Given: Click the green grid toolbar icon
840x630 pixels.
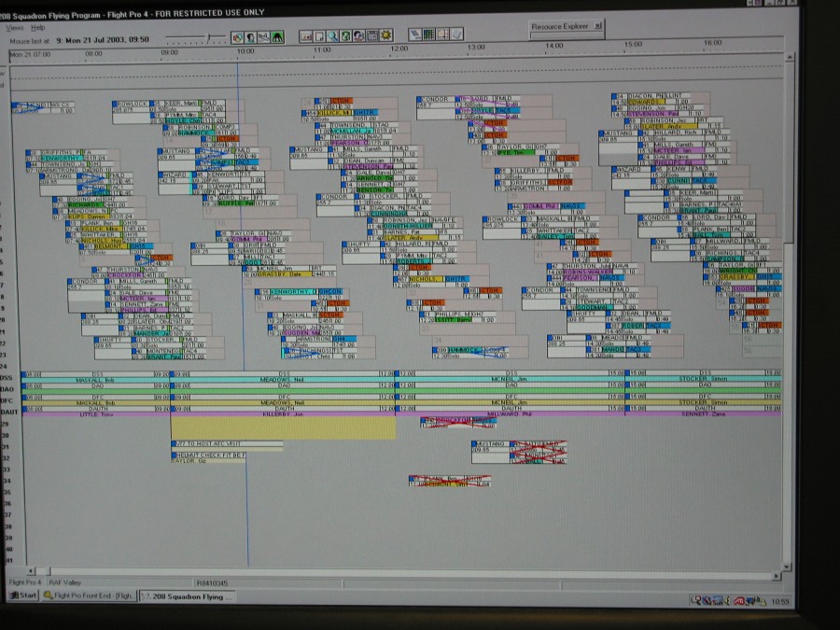Looking at the screenshot, I should point(428,35).
